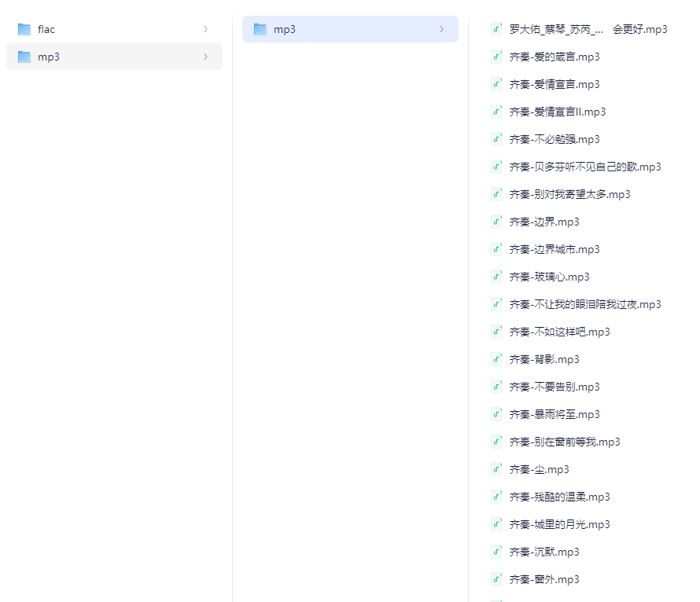Select the mp3 folder label in the middle column
This screenshot has width=700, height=602.
coord(285,29)
